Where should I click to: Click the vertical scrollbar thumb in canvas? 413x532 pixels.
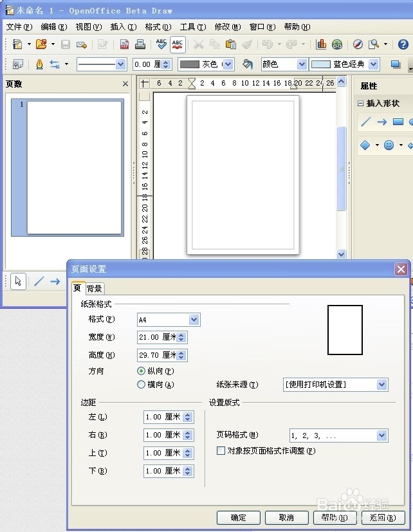[x=342, y=169]
